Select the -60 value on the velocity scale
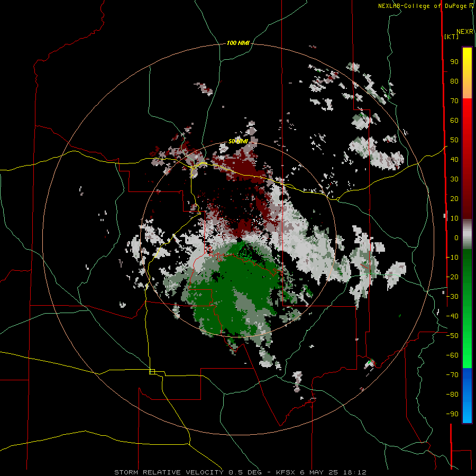Image resolution: width=476 pixels, height=476 pixels. (452, 355)
